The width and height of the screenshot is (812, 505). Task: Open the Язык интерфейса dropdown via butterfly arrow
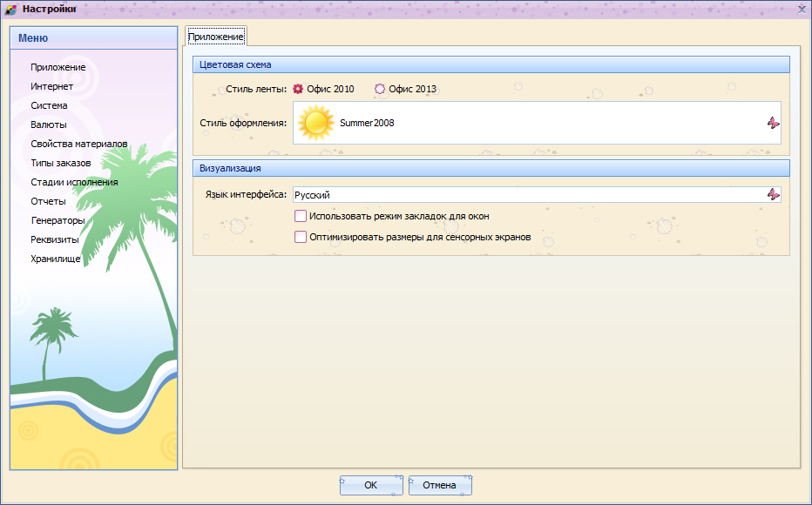(773, 194)
